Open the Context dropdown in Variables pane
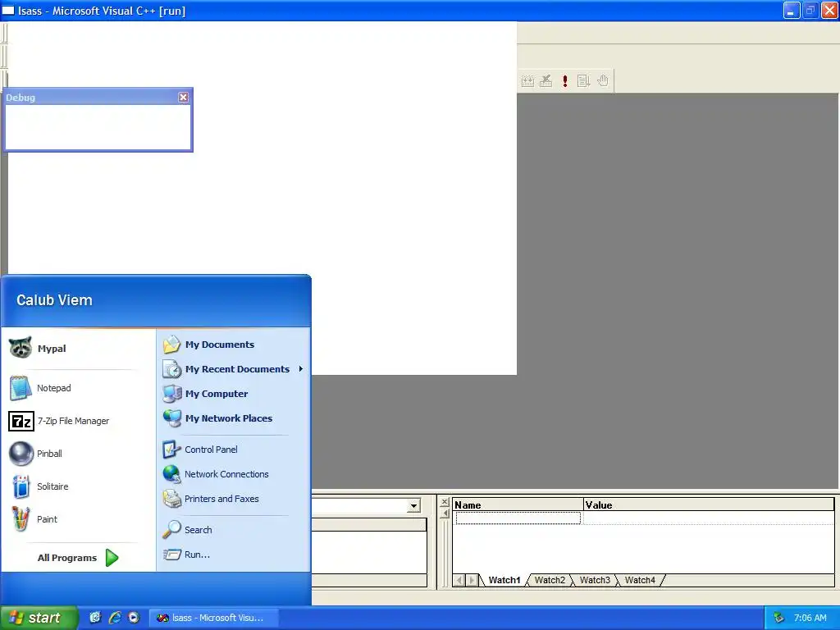840x630 pixels. 413,505
